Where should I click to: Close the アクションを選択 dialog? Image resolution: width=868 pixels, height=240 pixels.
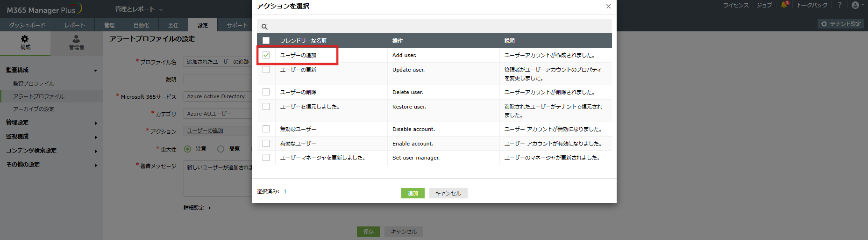tap(608, 7)
